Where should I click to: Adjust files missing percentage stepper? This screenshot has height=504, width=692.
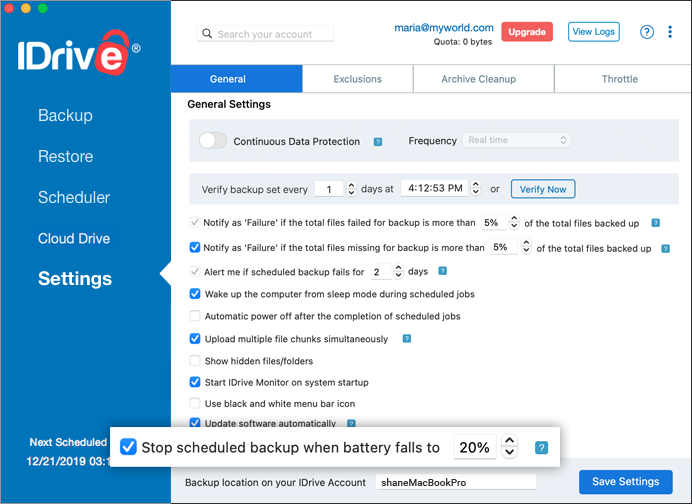click(526, 247)
